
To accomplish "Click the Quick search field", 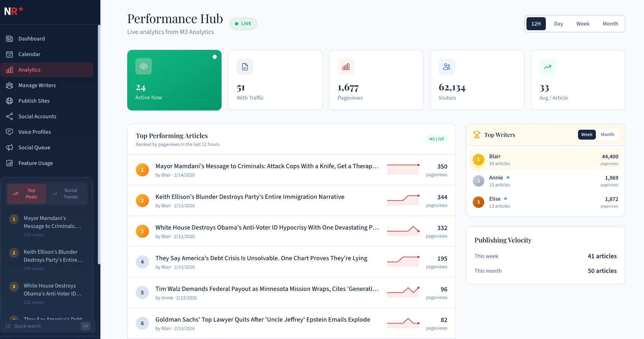I will (x=45, y=326).
